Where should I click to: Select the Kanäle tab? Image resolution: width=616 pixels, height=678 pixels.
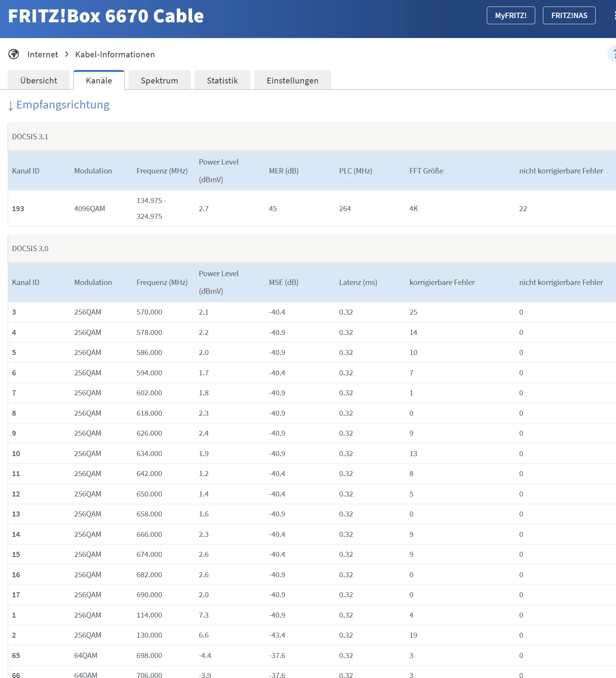point(99,80)
